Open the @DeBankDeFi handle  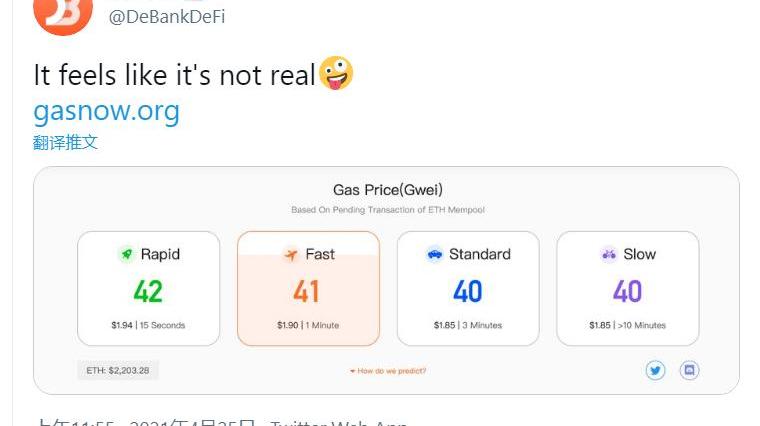point(167,17)
